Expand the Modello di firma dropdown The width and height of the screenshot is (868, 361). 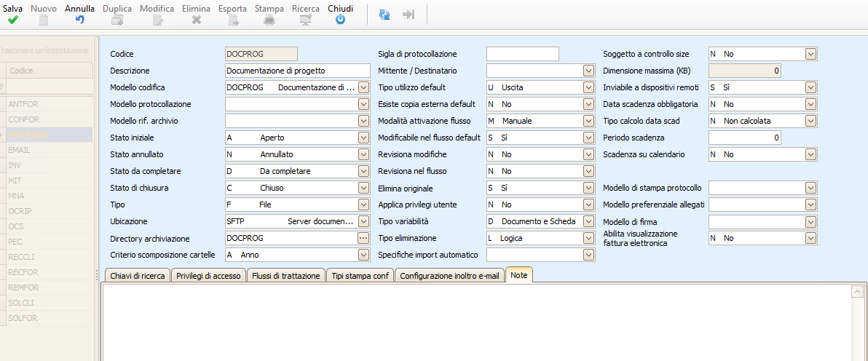pyautogui.click(x=810, y=221)
